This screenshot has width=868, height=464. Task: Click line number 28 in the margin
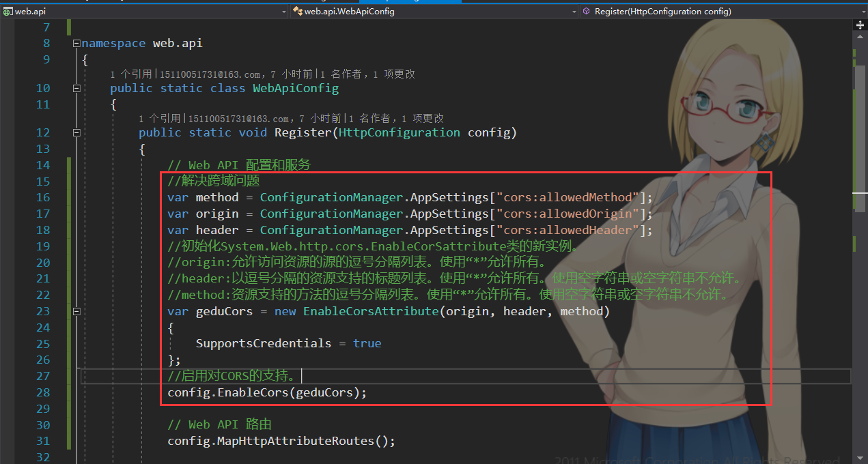click(42, 392)
